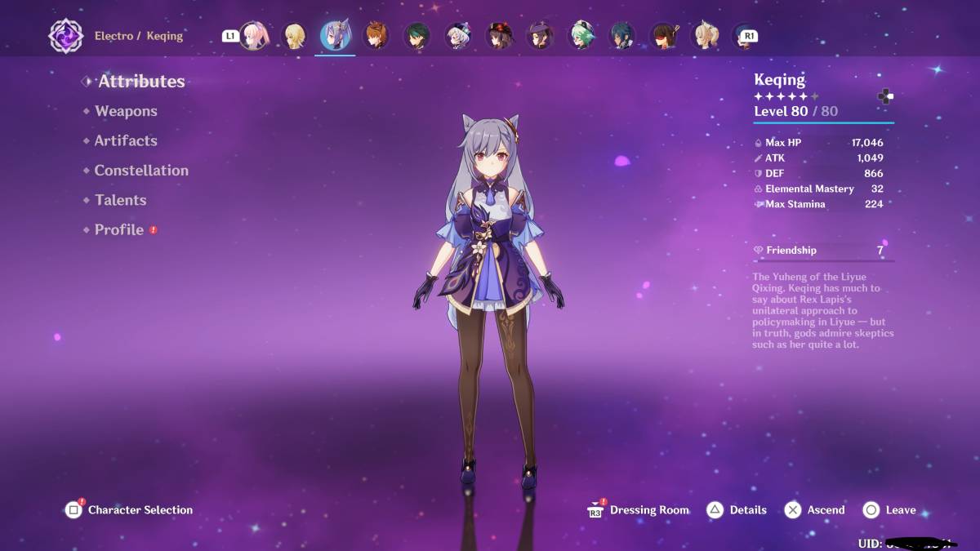Select the pink-haired character portrait beside L1
Viewport: 980px width, 551px height.
click(x=254, y=36)
